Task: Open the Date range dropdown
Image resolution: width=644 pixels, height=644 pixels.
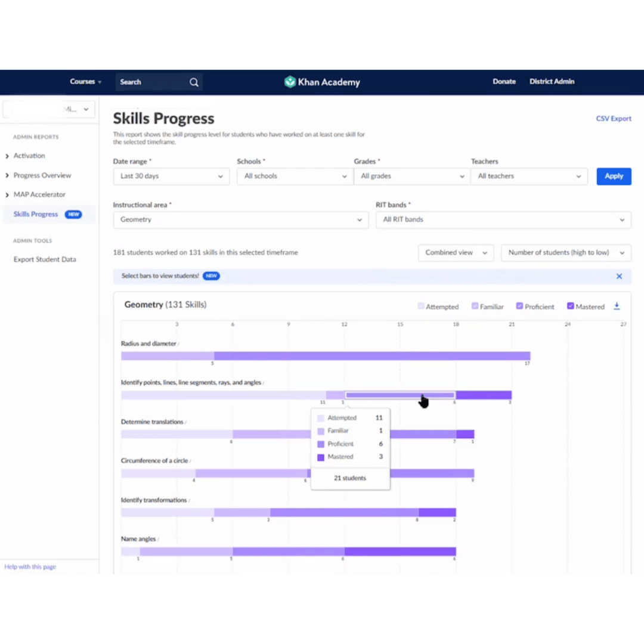Action: [171, 176]
